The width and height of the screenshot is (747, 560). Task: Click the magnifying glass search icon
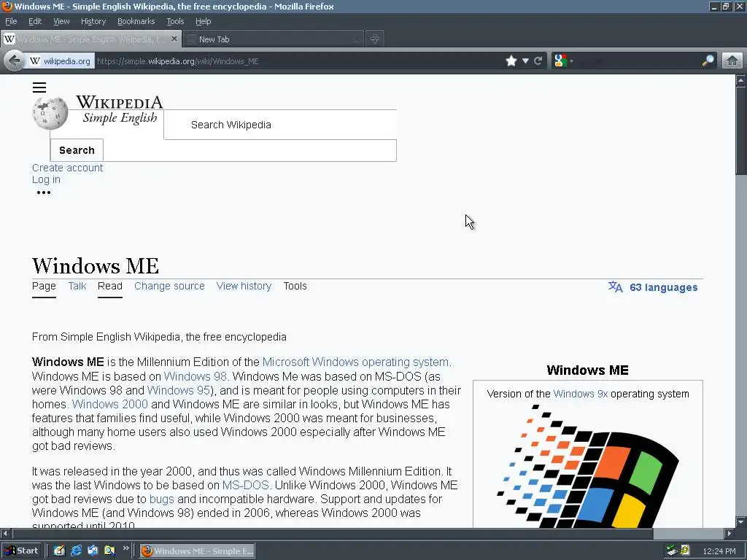pos(708,61)
